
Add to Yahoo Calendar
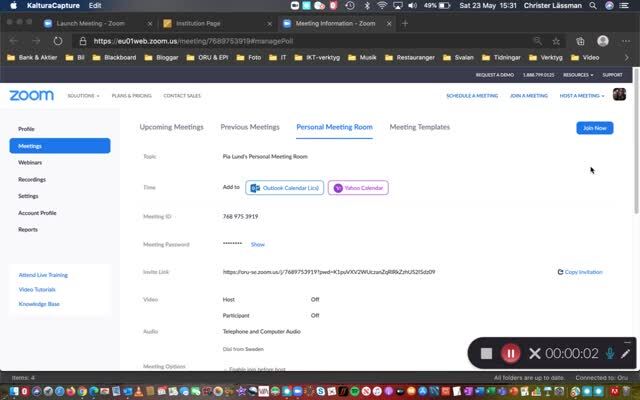[358, 188]
